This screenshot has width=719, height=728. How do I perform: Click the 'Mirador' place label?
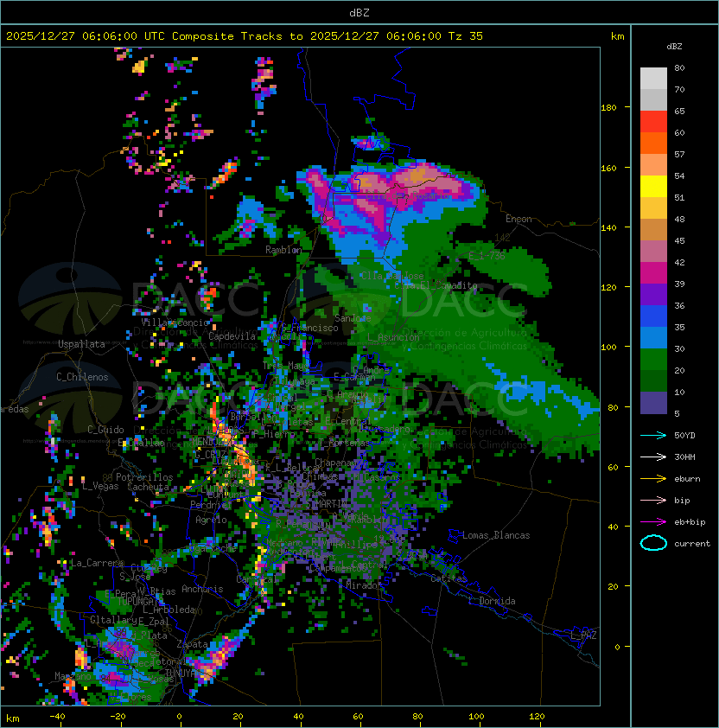click(x=364, y=585)
